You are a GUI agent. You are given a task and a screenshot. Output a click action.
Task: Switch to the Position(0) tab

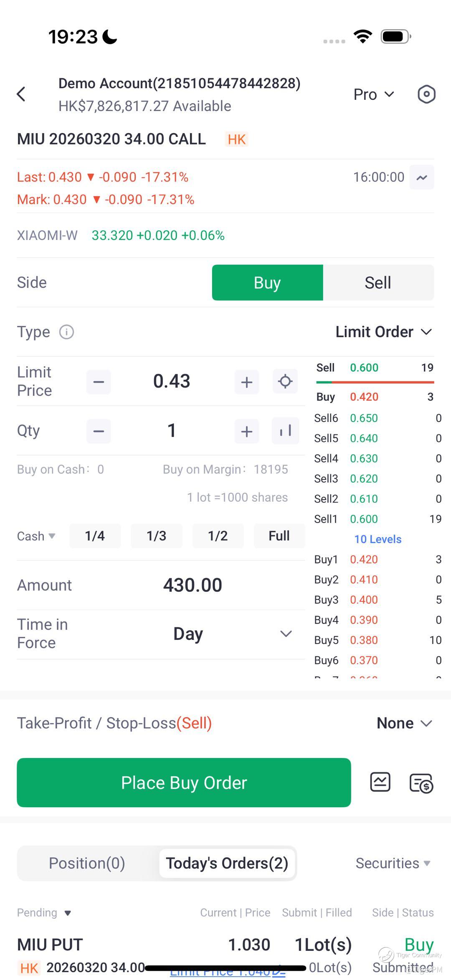(x=87, y=863)
